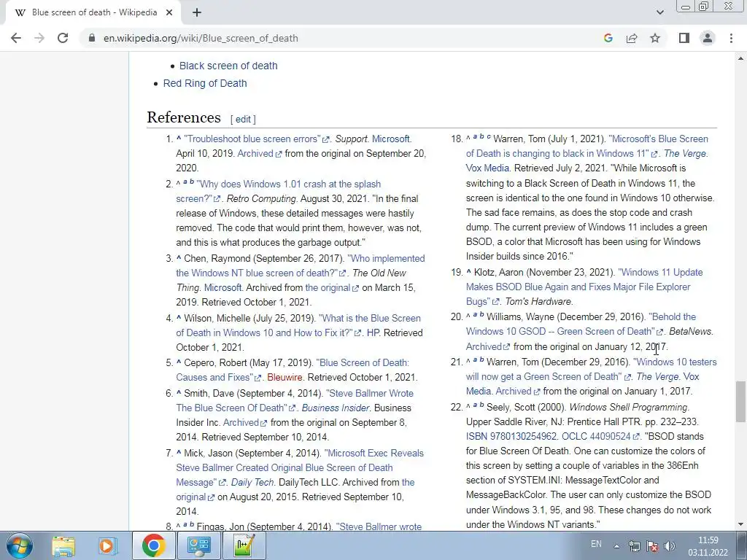Image resolution: width=747 pixels, height=560 pixels.
Task: Open a new browser tab
Action: (x=197, y=13)
